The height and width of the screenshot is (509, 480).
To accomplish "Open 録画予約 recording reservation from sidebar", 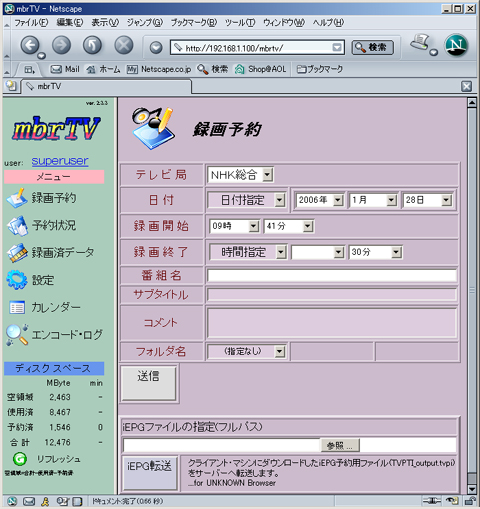I will point(42,198).
